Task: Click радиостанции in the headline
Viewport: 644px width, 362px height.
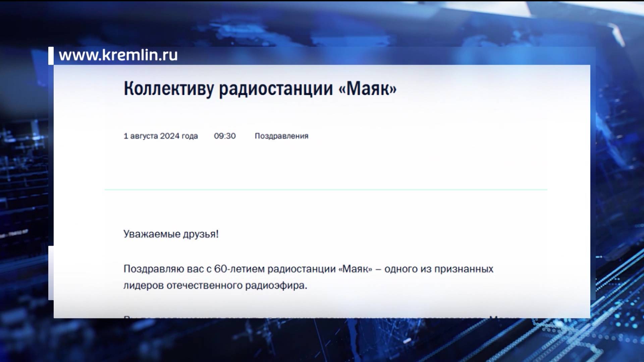Action: coord(276,89)
